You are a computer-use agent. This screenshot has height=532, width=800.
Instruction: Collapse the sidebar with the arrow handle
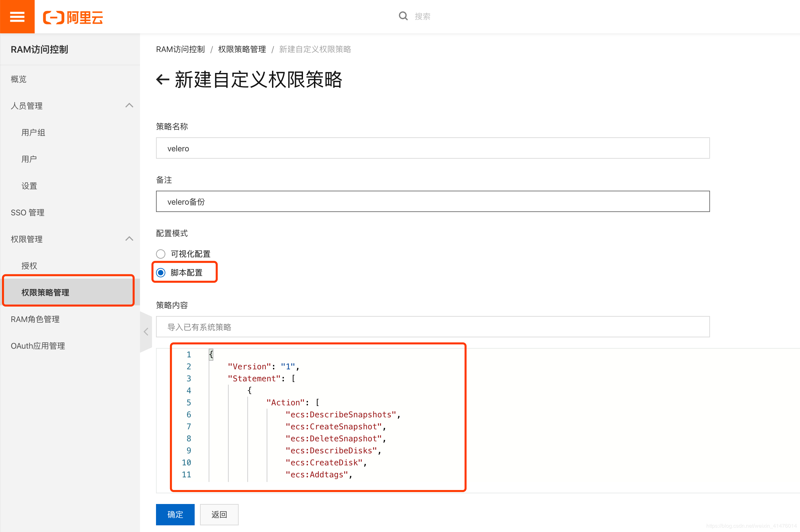(146, 331)
